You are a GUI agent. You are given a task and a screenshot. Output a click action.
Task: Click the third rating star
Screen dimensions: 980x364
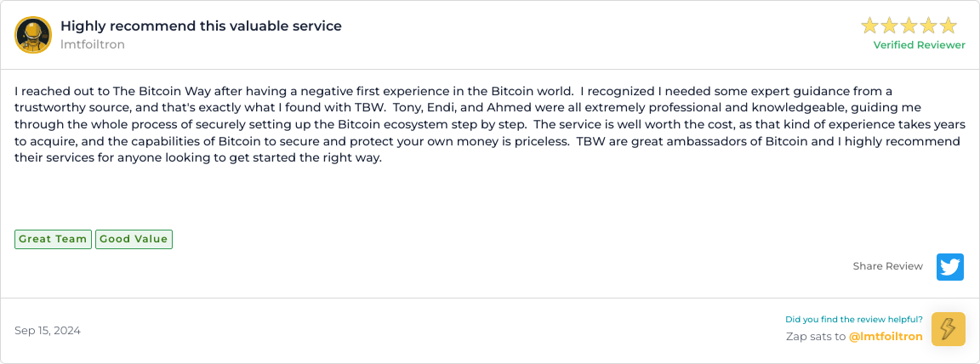909,26
